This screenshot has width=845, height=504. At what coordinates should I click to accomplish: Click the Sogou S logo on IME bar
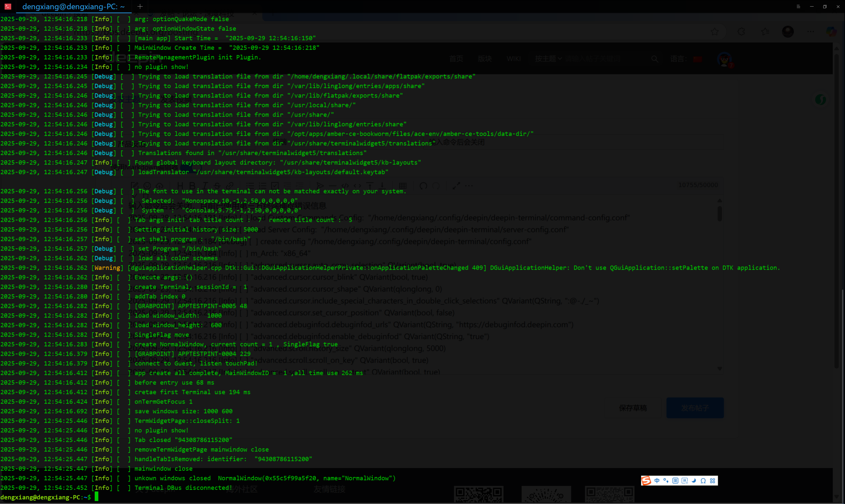(x=646, y=481)
